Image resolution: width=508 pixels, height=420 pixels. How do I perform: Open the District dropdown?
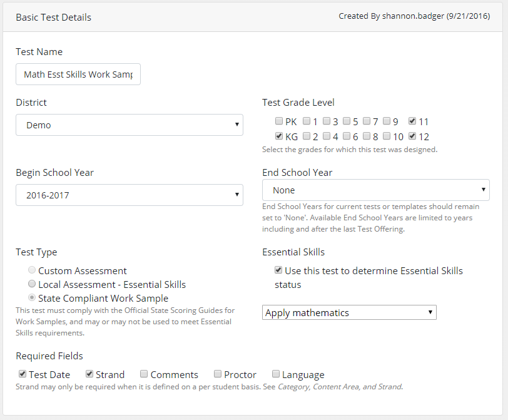[x=129, y=125]
